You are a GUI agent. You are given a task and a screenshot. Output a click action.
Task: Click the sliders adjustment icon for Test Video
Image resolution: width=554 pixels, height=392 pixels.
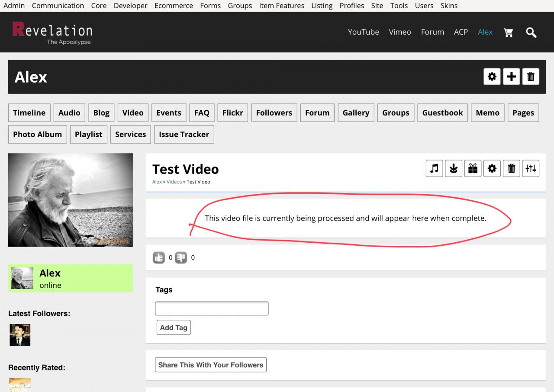coord(531,168)
